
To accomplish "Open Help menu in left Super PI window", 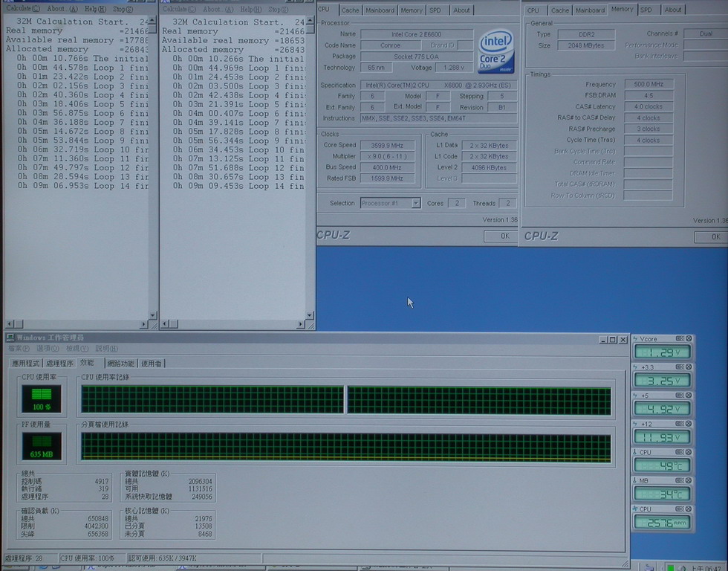I will (x=95, y=9).
